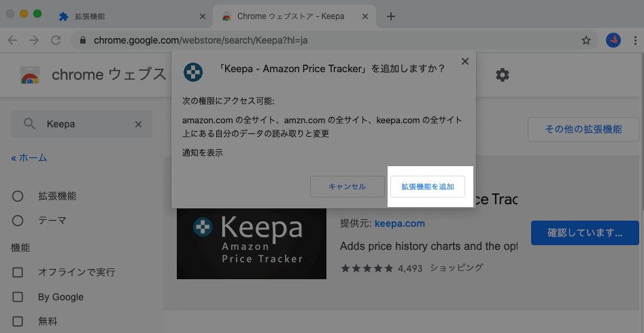
Task: Select the テーマ radio button
Action: [18, 221]
